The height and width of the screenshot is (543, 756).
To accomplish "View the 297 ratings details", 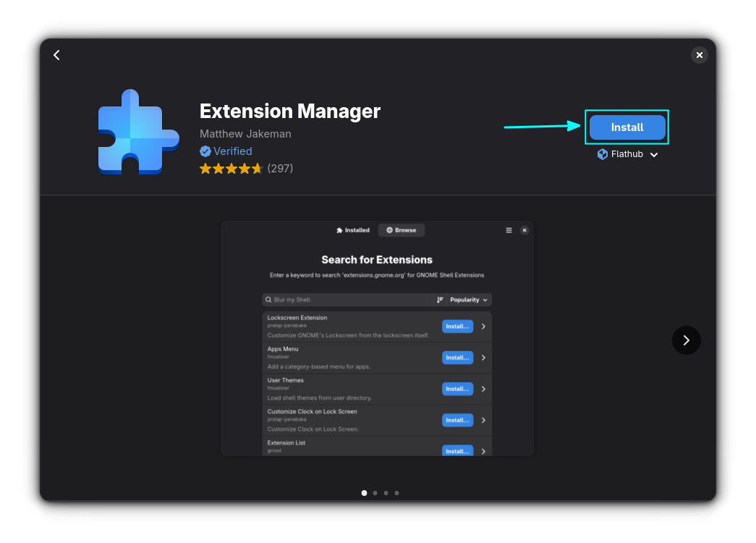I will 281,168.
